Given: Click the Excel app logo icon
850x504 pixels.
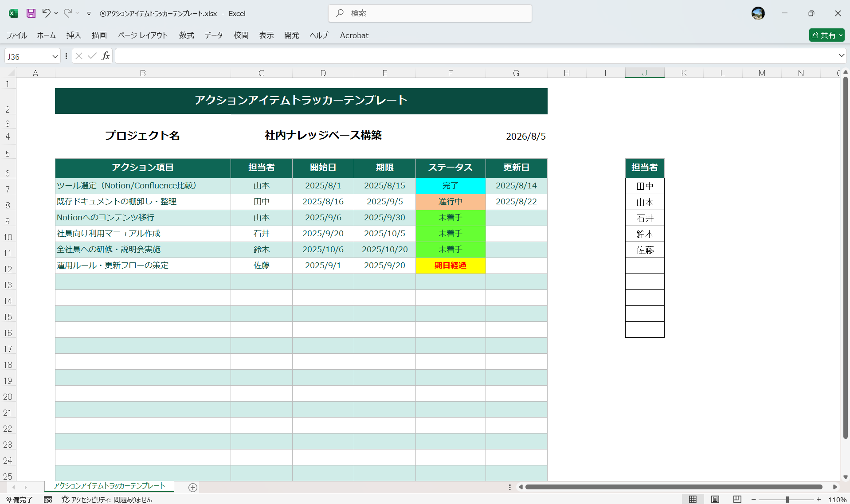Looking at the screenshot, I should [13, 13].
